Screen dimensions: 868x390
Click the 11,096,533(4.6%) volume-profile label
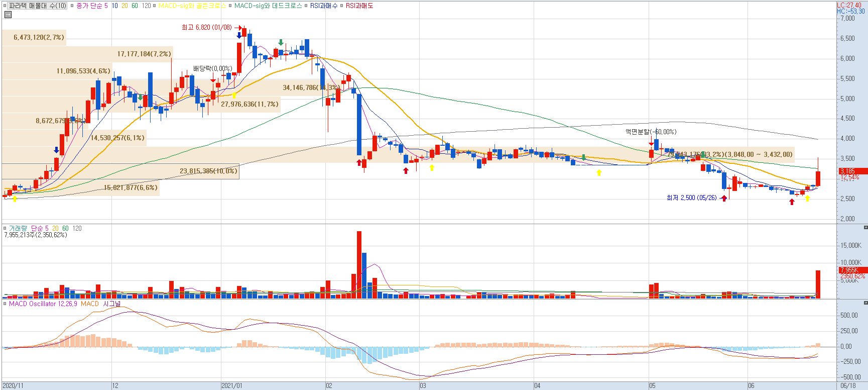point(83,71)
